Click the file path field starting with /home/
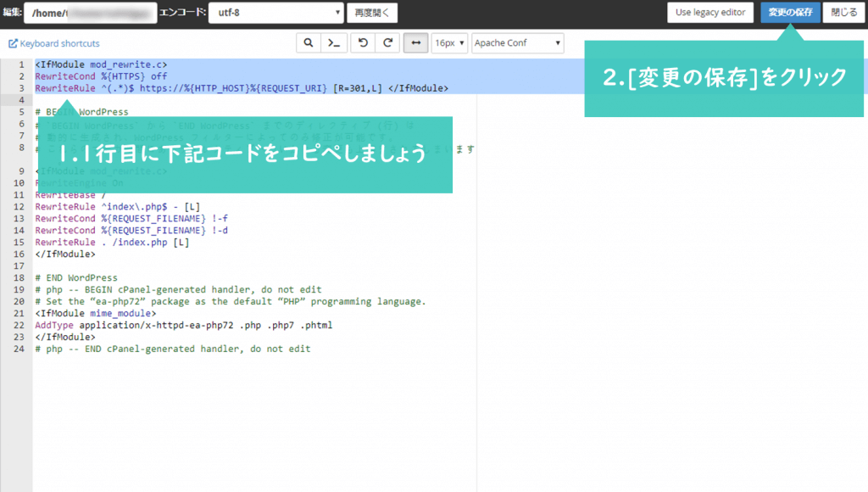Viewport: 868px width, 492px height. pyautogui.click(x=90, y=13)
